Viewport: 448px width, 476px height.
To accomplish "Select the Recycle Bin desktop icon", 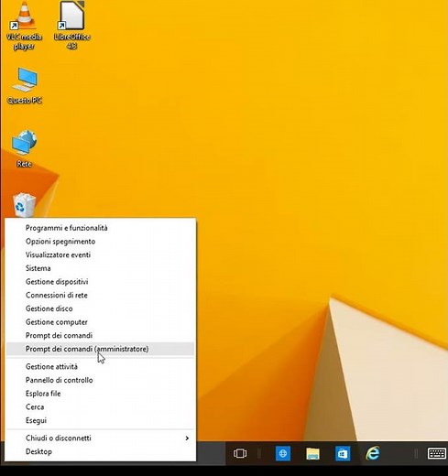I will [x=24, y=205].
